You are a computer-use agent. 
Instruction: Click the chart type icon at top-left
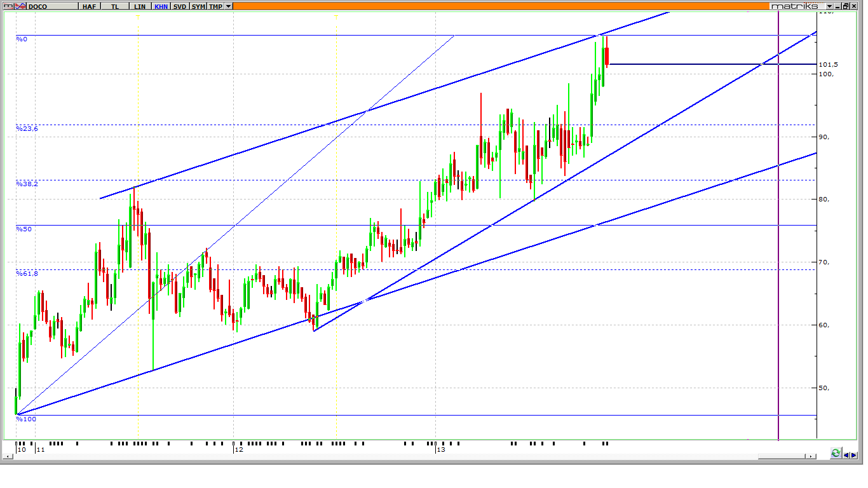coord(9,6)
